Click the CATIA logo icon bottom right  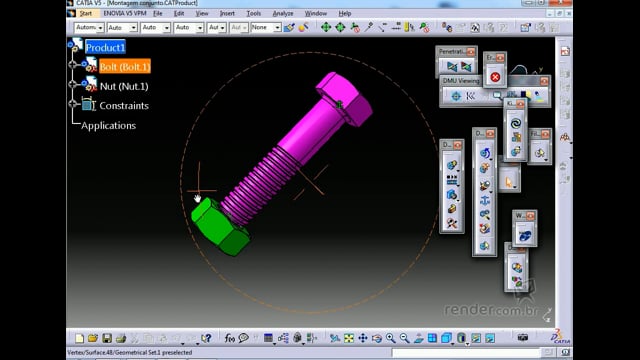pyautogui.click(x=560, y=337)
